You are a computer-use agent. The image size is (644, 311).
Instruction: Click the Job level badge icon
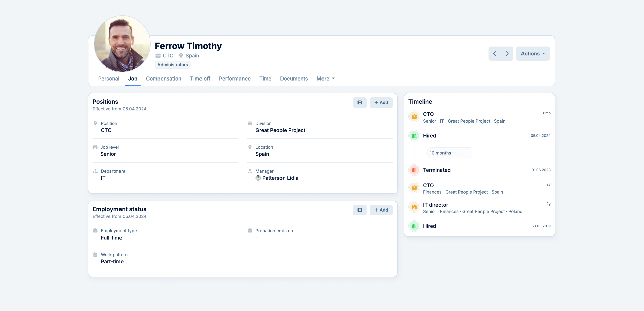95,147
